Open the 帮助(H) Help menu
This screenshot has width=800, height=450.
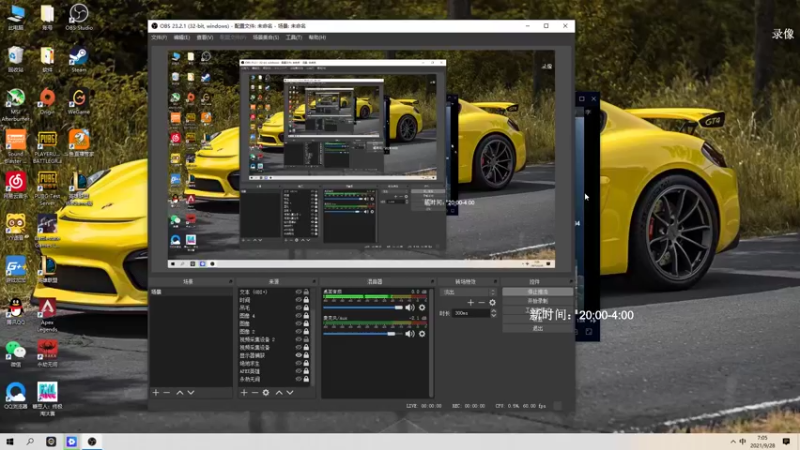pos(317,37)
